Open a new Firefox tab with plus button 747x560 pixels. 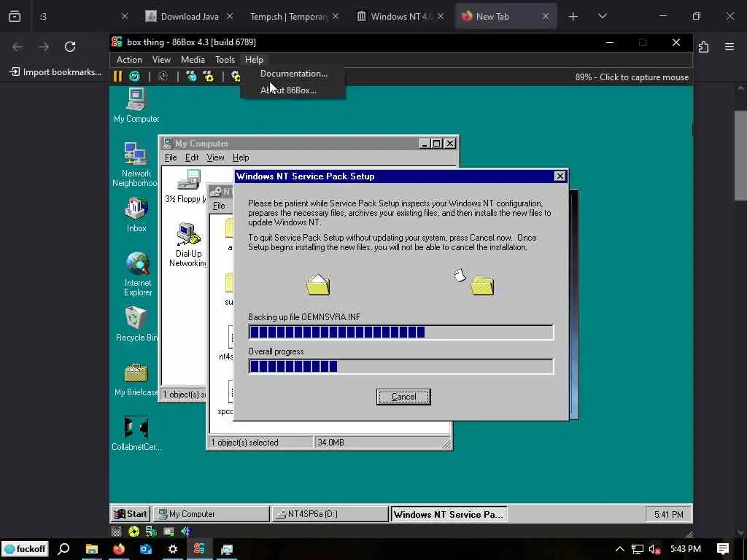573,17
